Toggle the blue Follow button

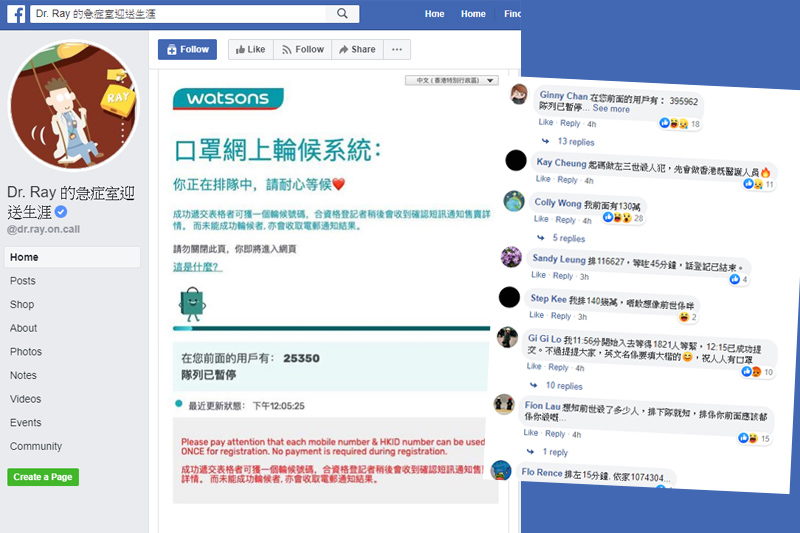[187, 49]
